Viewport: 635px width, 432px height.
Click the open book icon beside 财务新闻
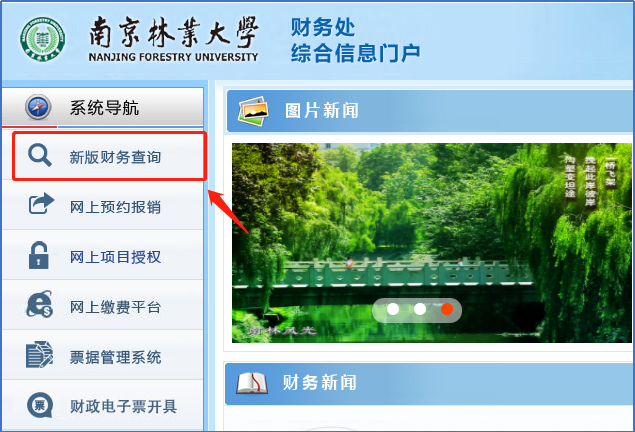point(252,384)
